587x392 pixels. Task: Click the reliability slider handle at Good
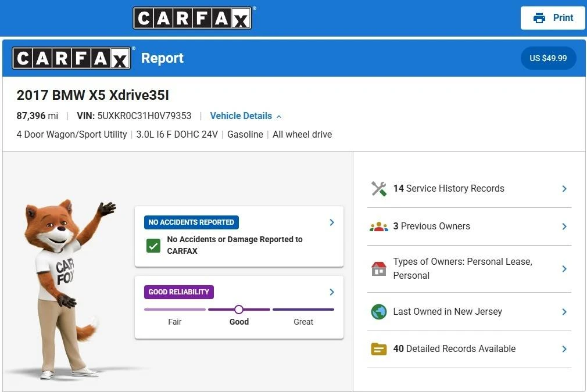[x=239, y=310]
